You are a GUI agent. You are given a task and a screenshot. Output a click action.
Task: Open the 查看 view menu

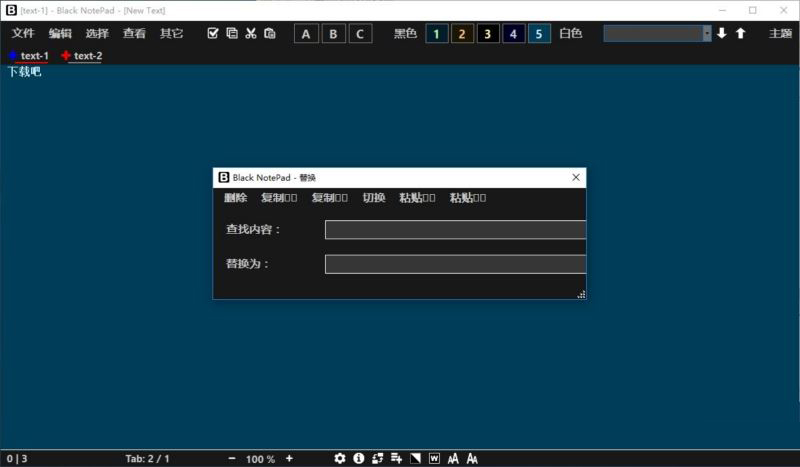(x=134, y=33)
